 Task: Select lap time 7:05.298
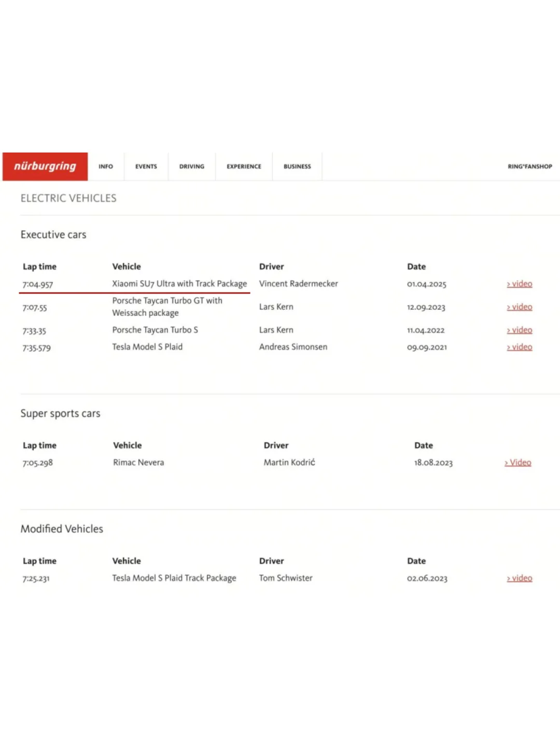click(38, 463)
